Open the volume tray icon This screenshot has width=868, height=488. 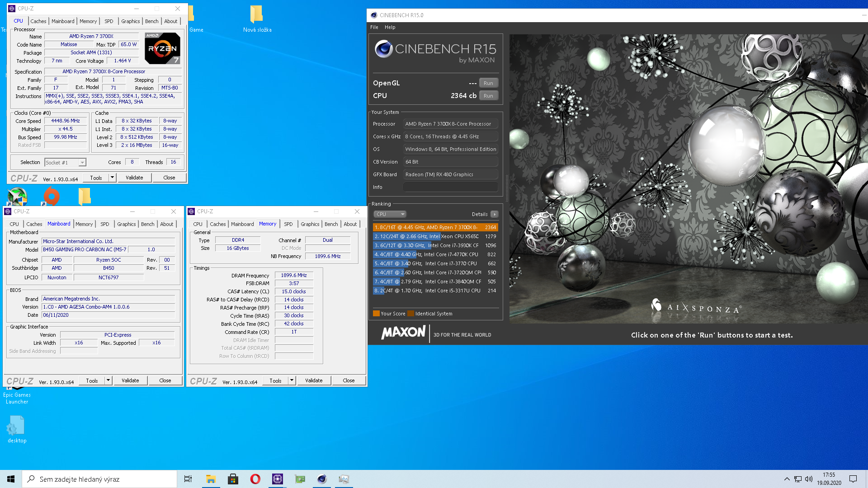point(809,479)
